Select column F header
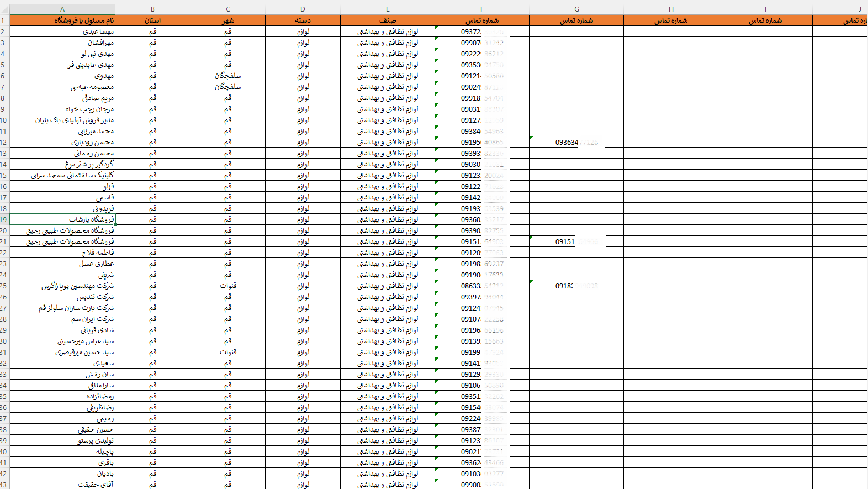This screenshot has width=868, height=489. tap(482, 9)
